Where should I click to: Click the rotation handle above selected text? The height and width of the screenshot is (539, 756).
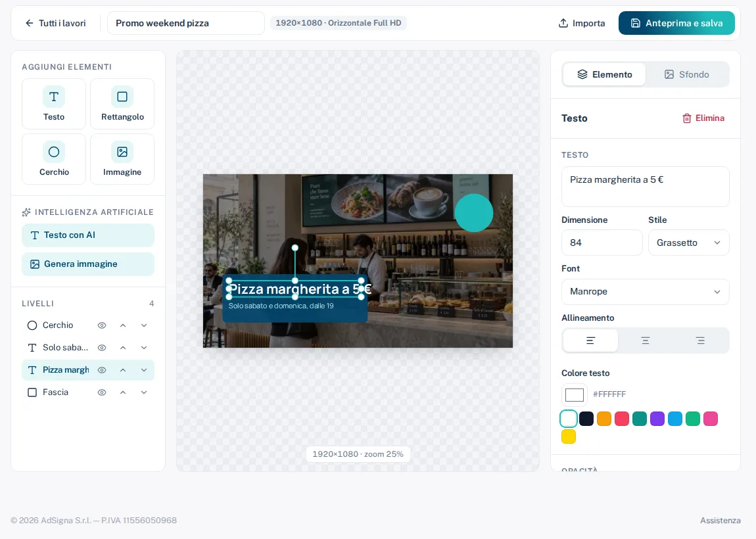295,248
